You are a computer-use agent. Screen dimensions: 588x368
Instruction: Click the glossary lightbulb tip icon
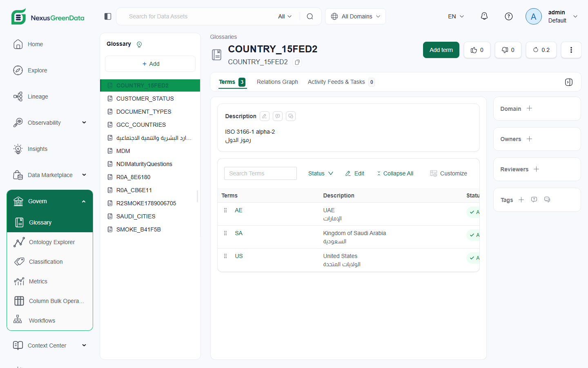point(139,44)
